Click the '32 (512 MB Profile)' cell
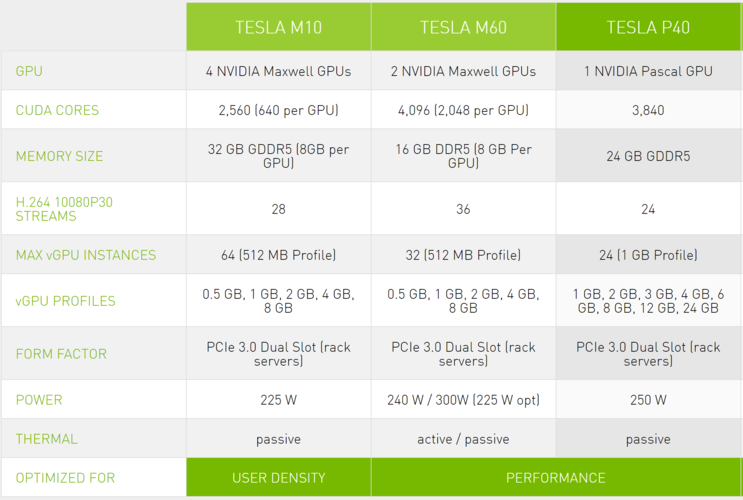743x500 pixels. click(x=463, y=255)
